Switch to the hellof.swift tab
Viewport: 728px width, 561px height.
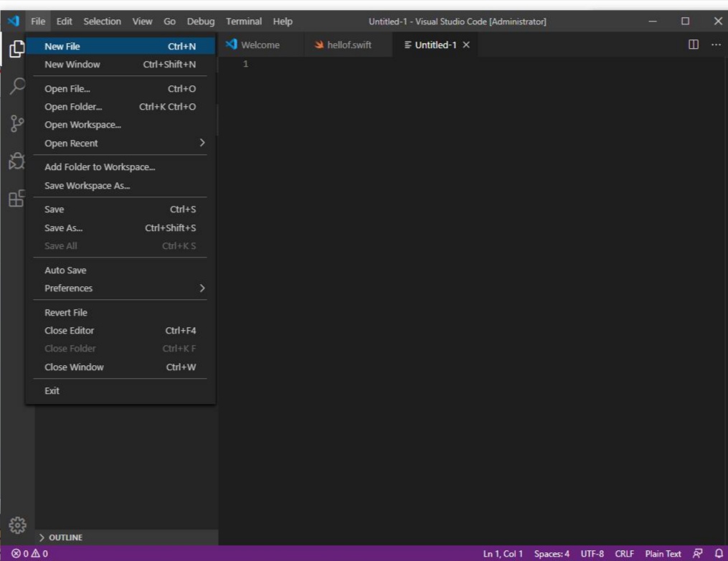[349, 44]
